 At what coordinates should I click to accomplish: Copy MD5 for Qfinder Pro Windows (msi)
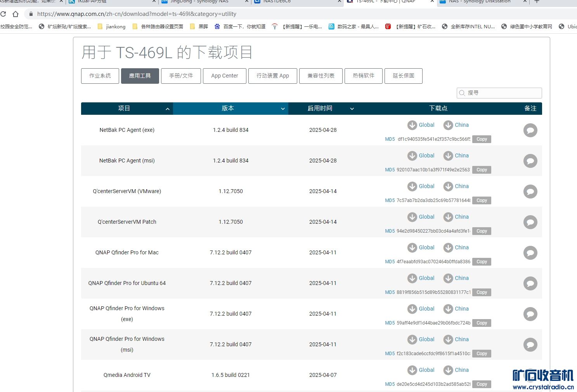point(482,354)
